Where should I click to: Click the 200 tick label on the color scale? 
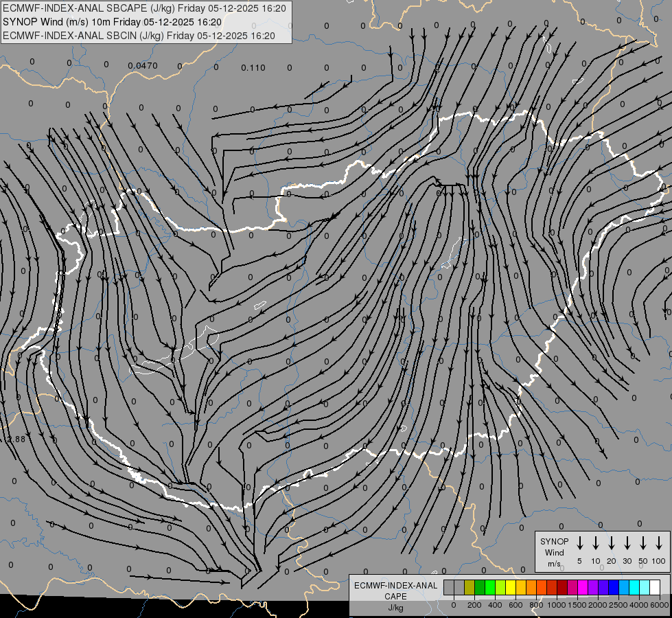pos(474,605)
